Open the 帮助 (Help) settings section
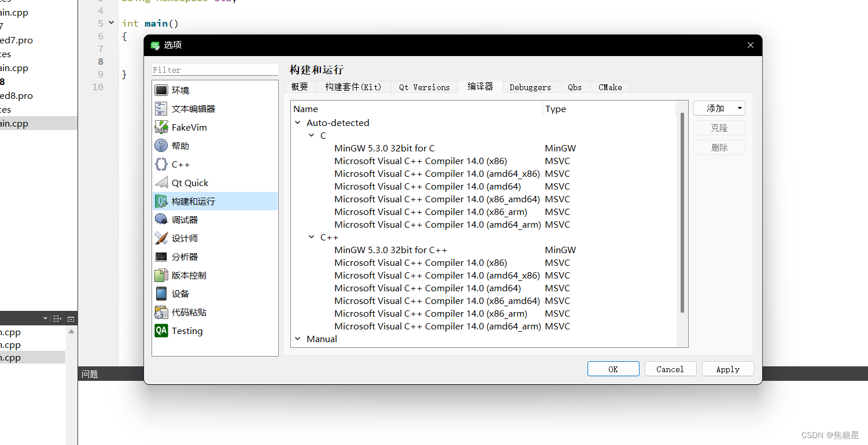This screenshot has width=868, height=445. [179, 145]
